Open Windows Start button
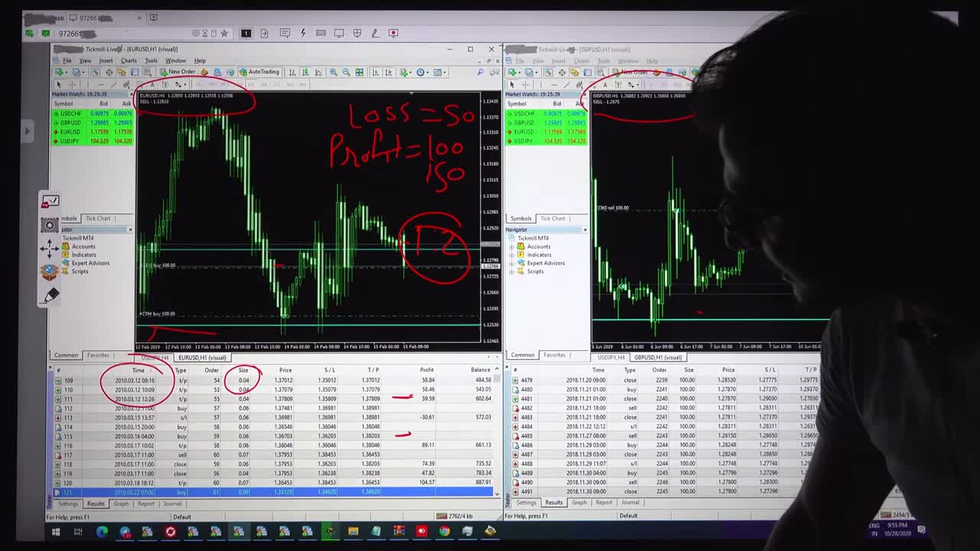 [56, 531]
